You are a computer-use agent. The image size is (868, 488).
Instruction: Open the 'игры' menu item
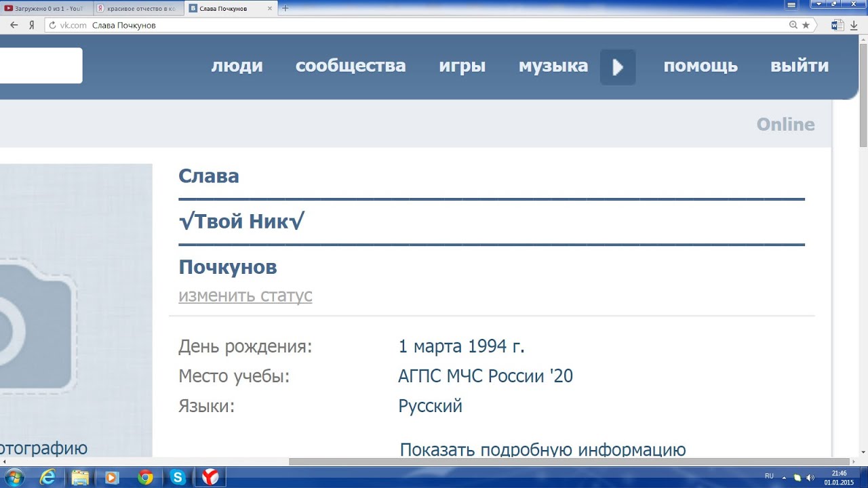[x=462, y=66]
